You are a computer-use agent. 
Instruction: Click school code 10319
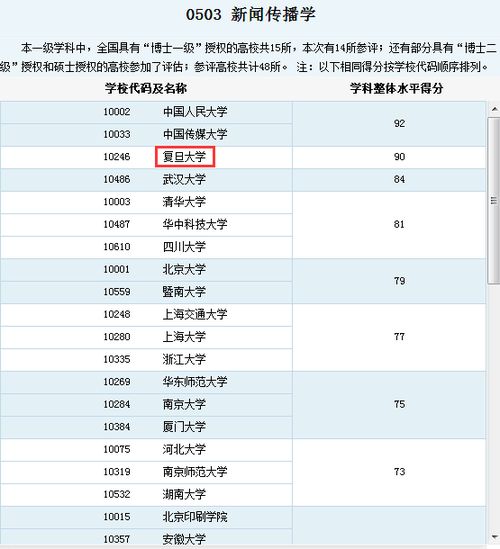click(117, 472)
